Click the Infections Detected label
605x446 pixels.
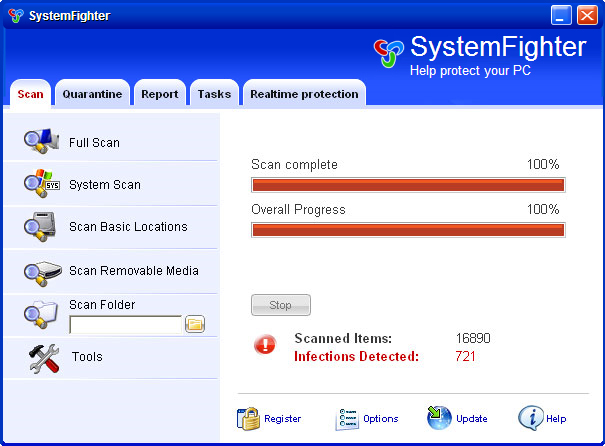[357, 356]
